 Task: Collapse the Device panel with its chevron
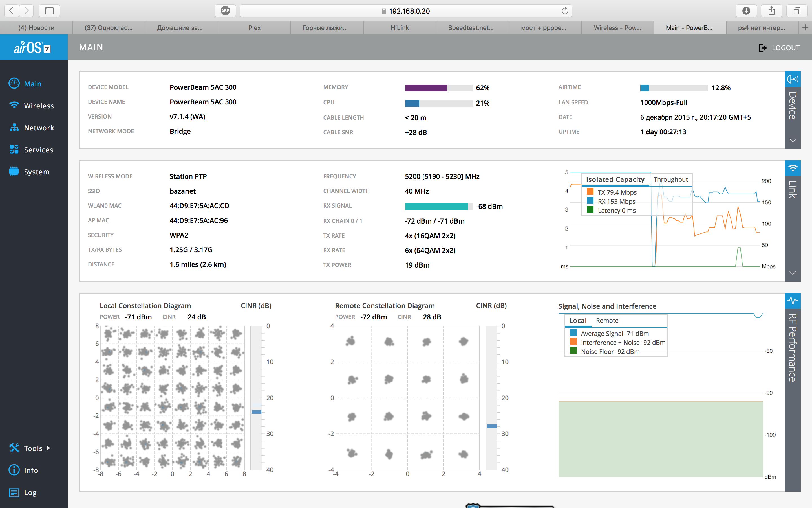[x=793, y=141]
